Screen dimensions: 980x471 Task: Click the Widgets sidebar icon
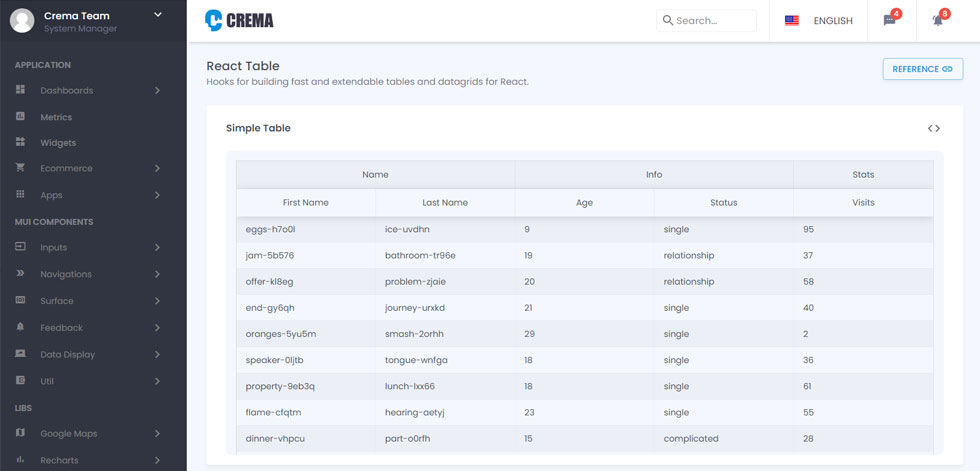click(21, 142)
